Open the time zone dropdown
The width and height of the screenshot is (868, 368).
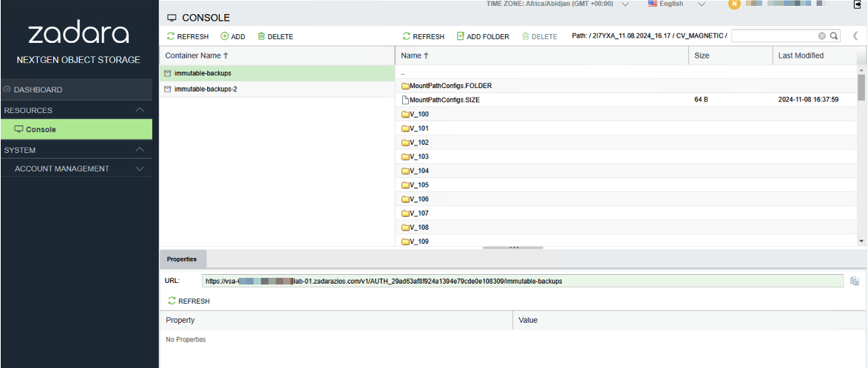(625, 4)
